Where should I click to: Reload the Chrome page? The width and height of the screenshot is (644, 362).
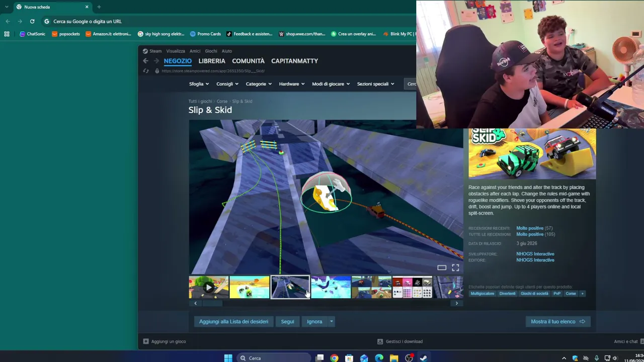pyautogui.click(x=32, y=21)
